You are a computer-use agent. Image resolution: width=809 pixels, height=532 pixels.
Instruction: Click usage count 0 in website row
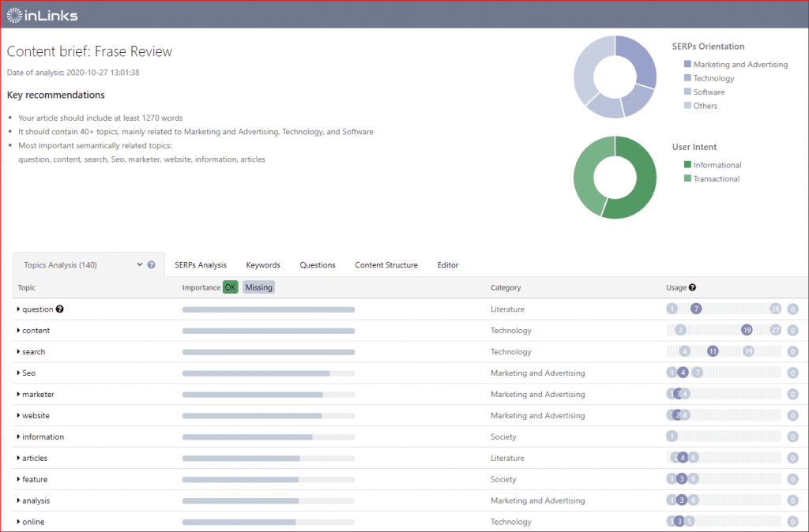pyautogui.click(x=793, y=415)
